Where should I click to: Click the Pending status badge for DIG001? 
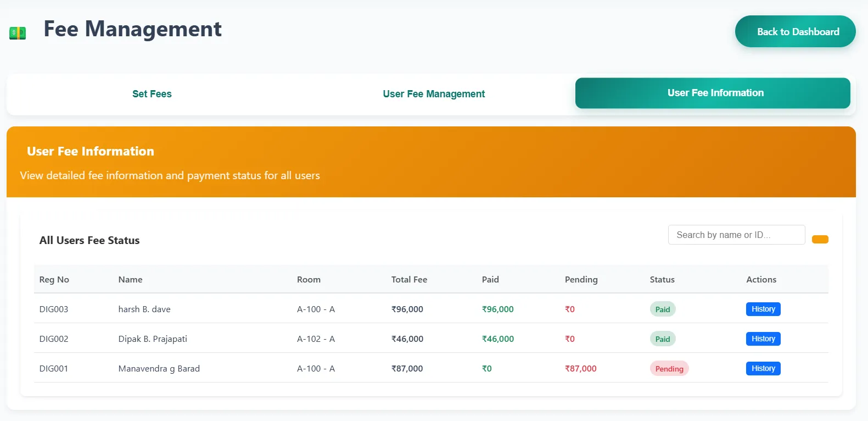[x=669, y=368]
